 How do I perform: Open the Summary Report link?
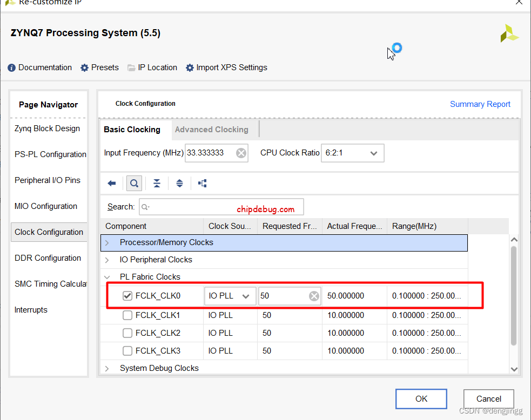tap(480, 104)
